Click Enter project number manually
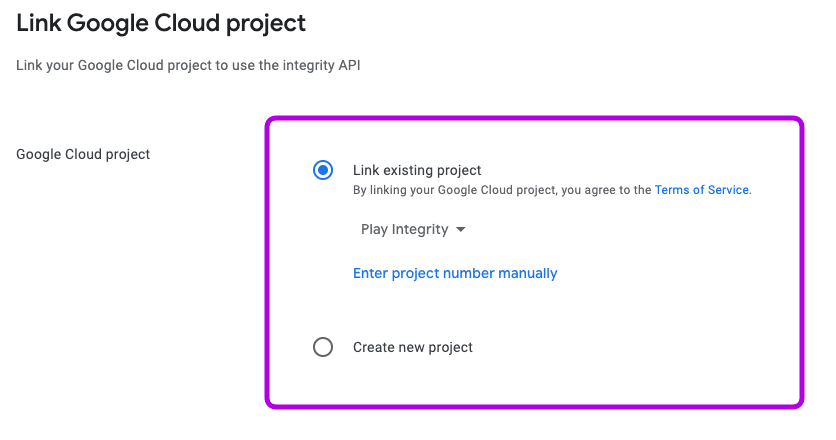Image resolution: width=836 pixels, height=440 pixels. point(455,273)
